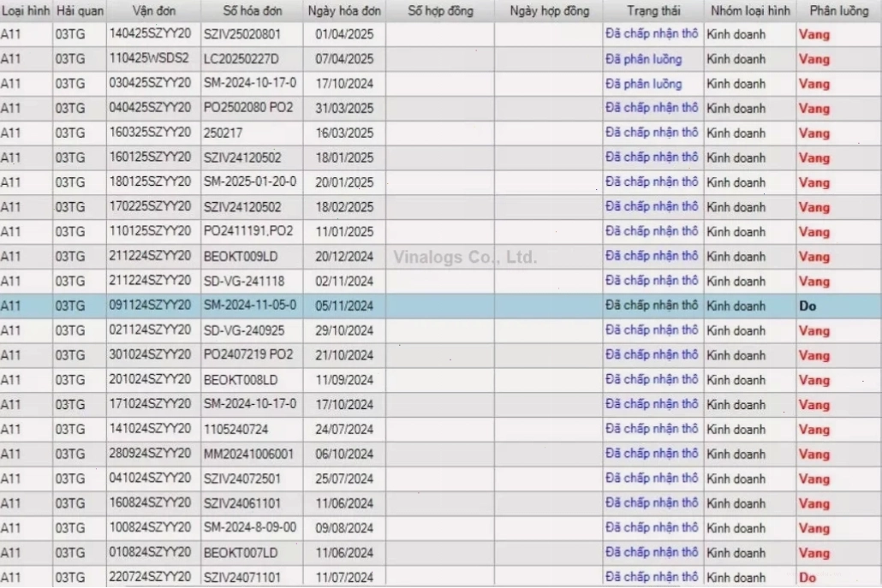Image resolution: width=882 pixels, height=588 pixels.
Task: Select row with invoice MM20241006001
Action: tap(441, 454)
